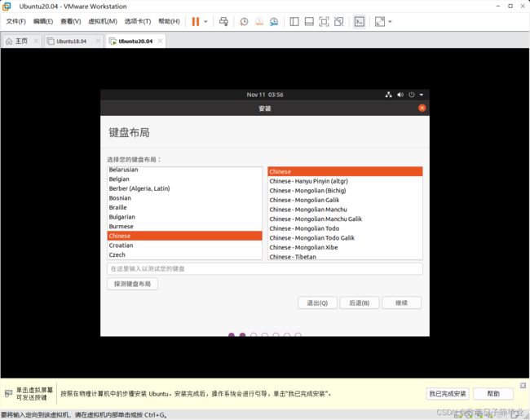Close the Ubuntu18.04 tab
Viewport: 530px width, 420px height.
98,41
